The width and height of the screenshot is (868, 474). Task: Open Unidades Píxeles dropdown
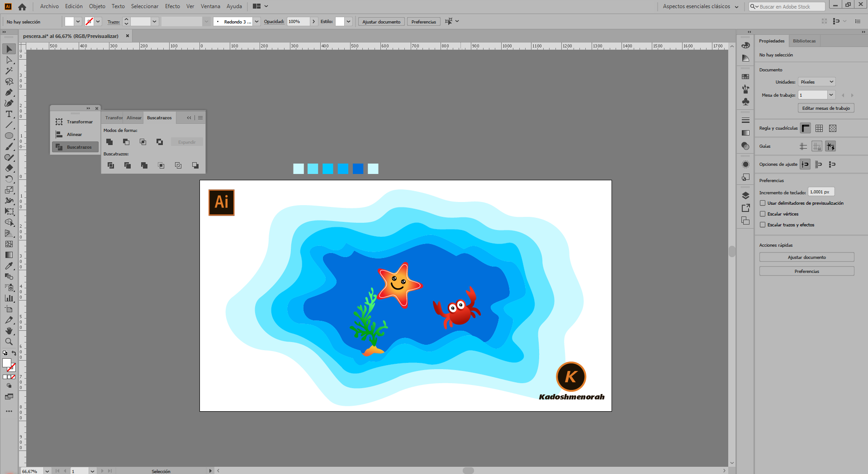pyautogui.click(x=816, y=82)
